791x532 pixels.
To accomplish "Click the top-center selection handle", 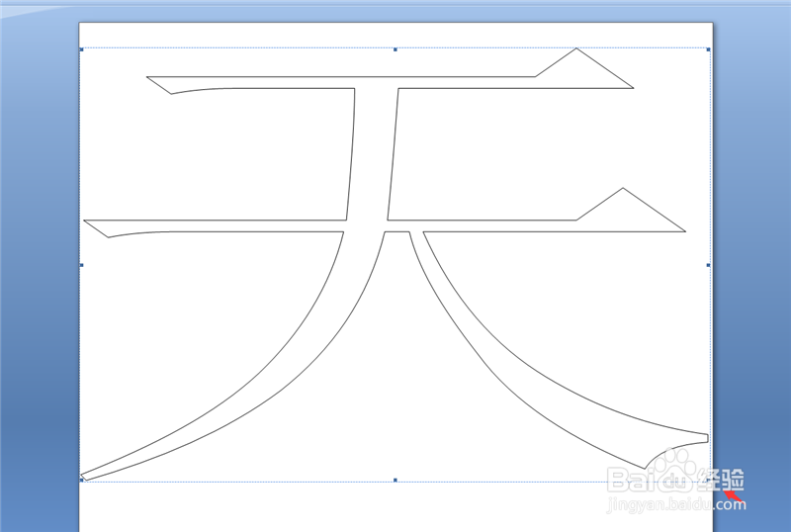I will pyautogui.click(x=395, y=49).
